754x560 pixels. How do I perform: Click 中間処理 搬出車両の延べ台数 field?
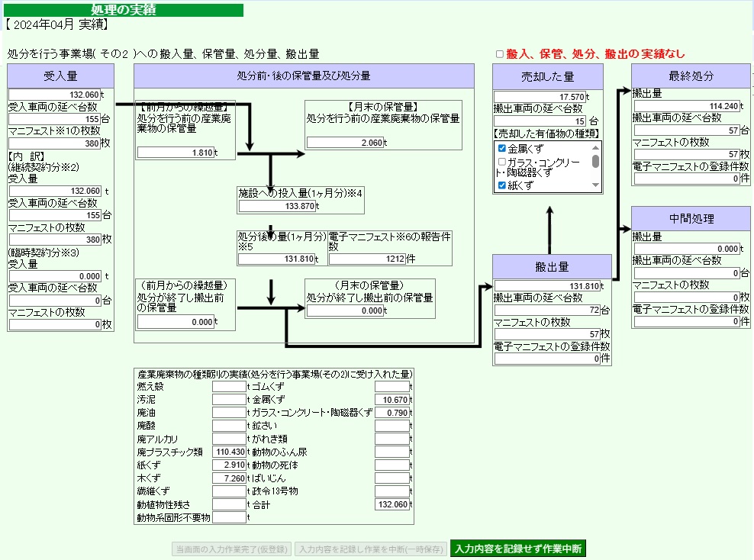tap(687, 273)
